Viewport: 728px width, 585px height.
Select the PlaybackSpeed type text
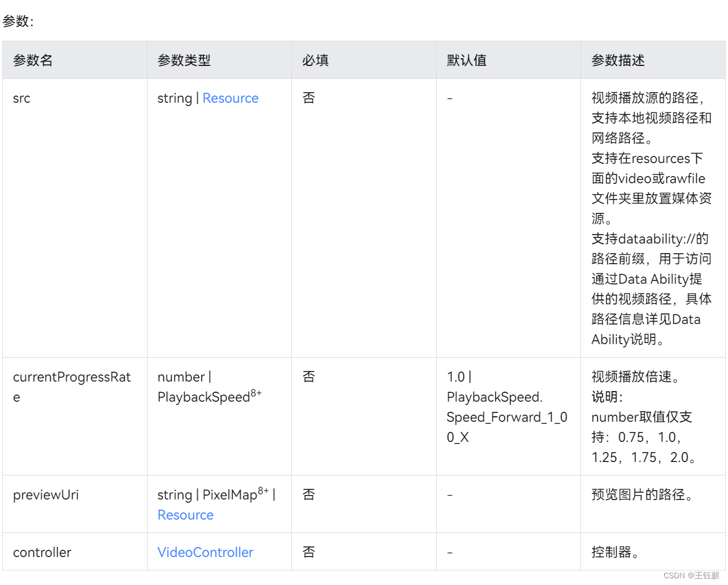(x=203, y=397)
